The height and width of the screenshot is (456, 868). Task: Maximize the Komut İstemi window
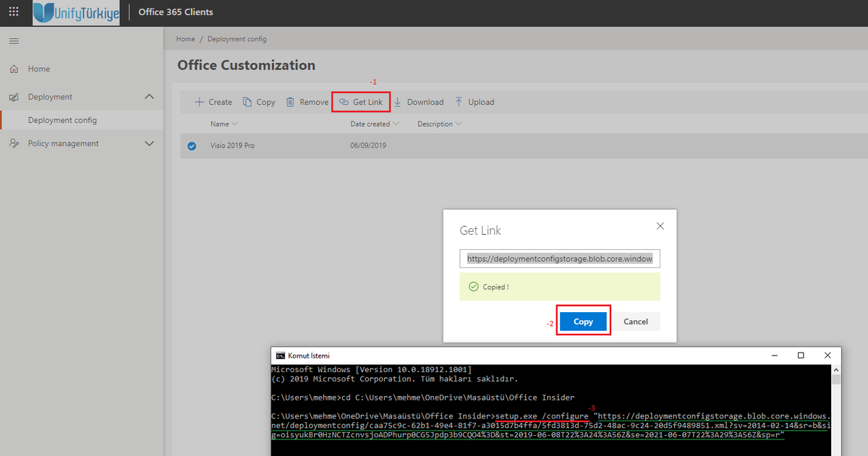tap(801, 356)
